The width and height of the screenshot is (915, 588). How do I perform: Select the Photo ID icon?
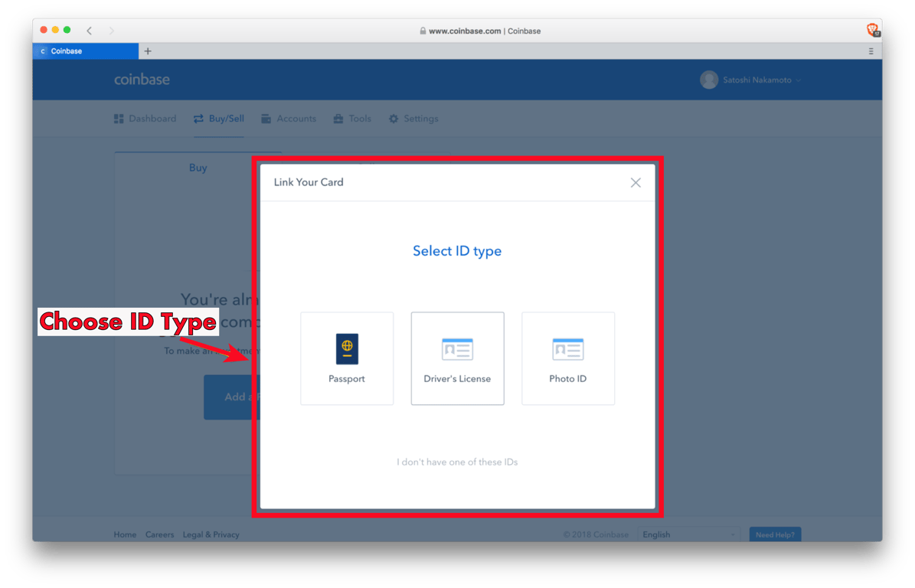tap(567, 348)
